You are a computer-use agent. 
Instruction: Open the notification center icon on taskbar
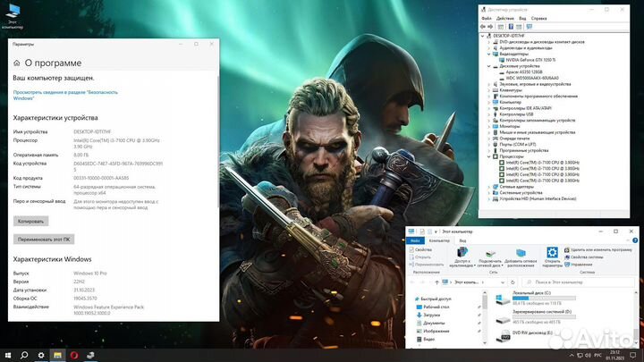tap(633, 355)
